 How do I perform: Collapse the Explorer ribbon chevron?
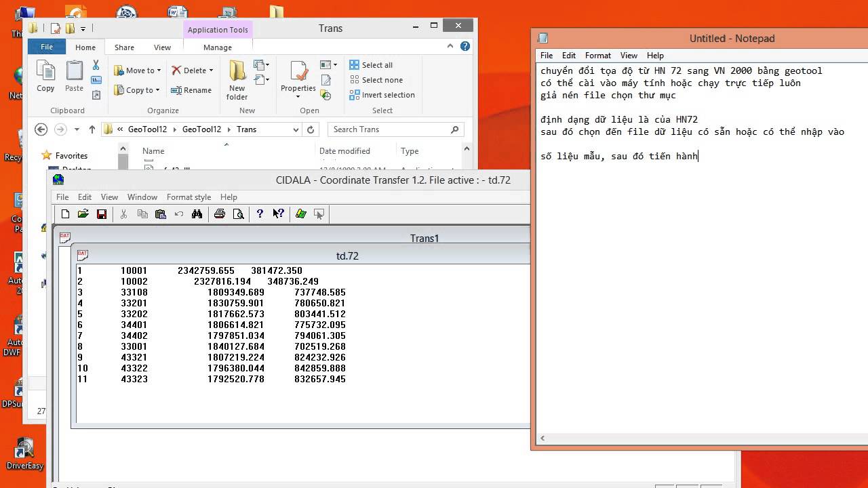[x=450, y=47]
